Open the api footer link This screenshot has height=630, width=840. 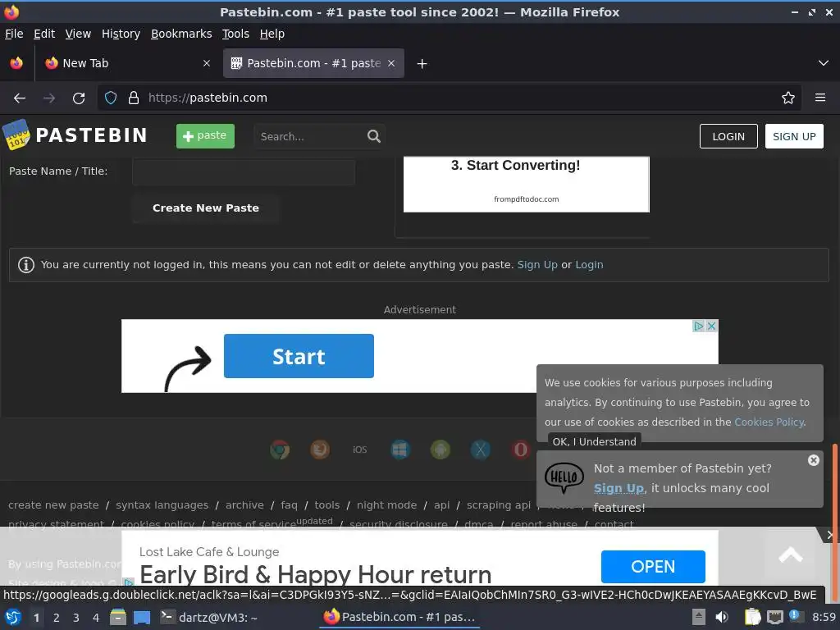pyautogui.click(x=441, y=505)
